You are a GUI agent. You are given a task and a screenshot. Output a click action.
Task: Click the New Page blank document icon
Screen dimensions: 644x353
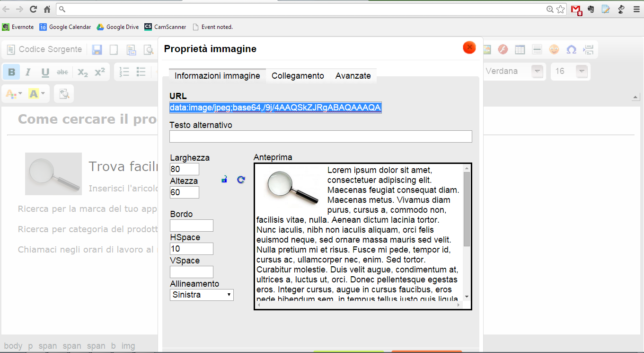114,50
